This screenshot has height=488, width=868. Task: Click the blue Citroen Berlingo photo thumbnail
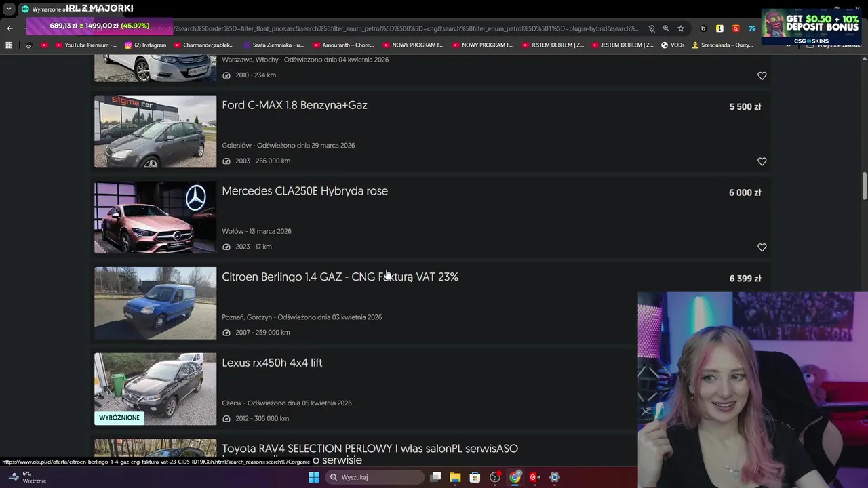point(155,303)
